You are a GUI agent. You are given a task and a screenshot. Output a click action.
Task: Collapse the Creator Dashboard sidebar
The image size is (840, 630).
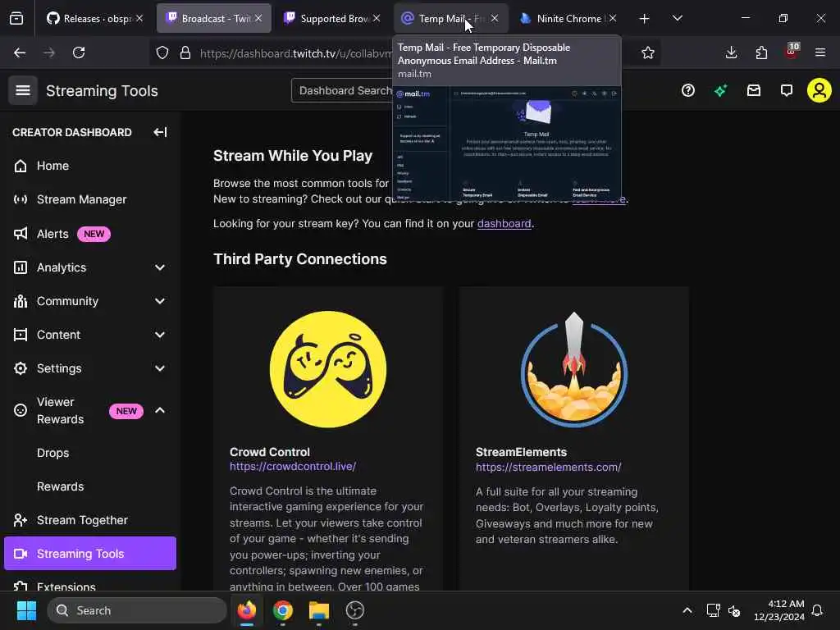click(x=160, y=132)
